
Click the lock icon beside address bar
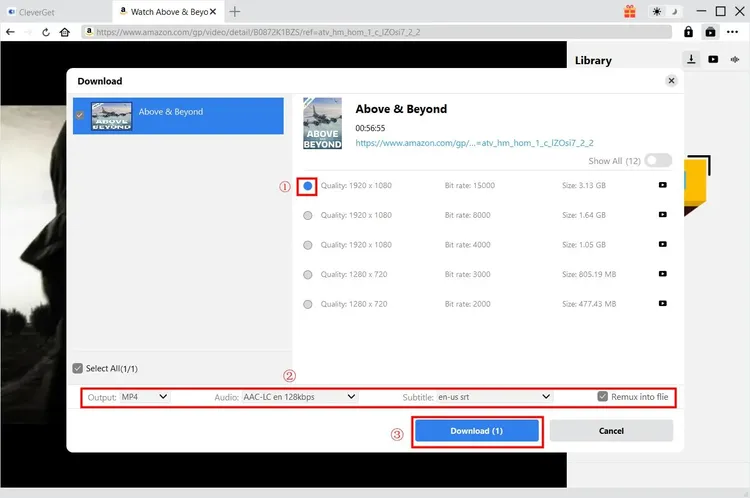[689, 32]
